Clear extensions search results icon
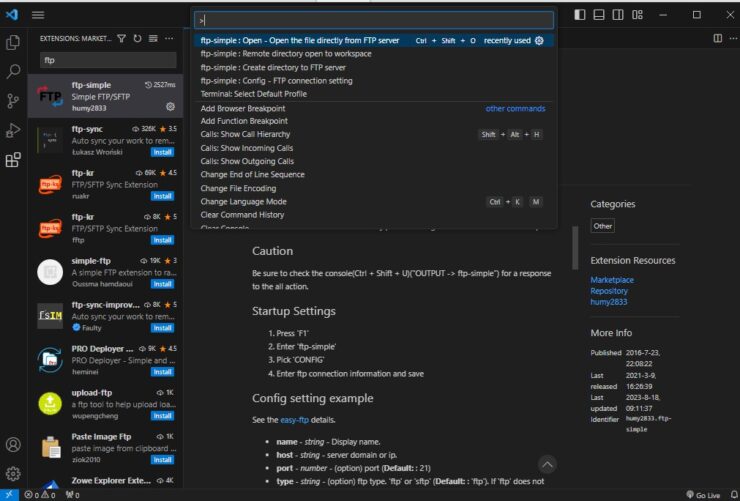 coord(153,38)
